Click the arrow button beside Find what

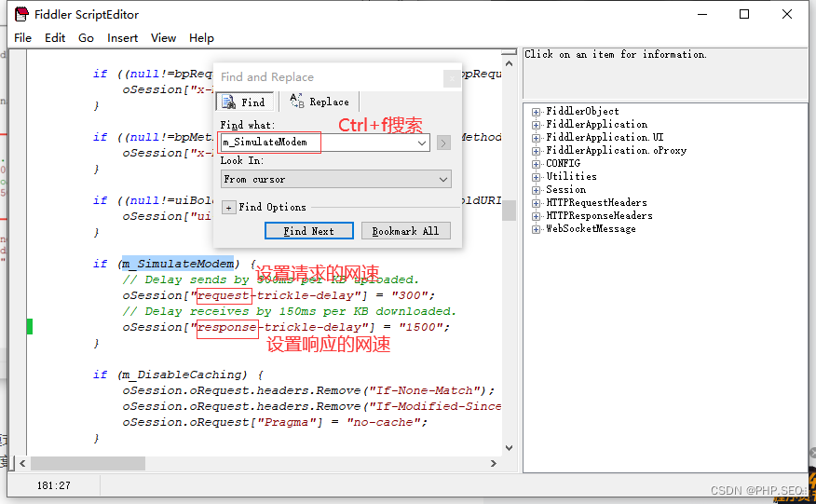pos(443,143)
